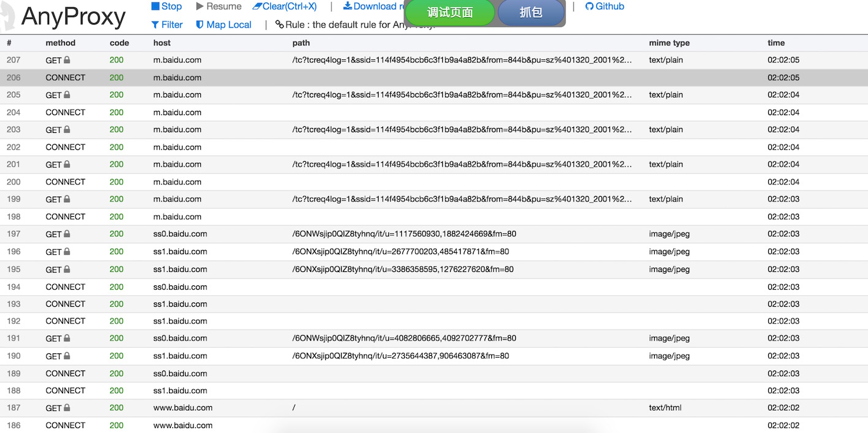Click the /tc?tcreq4log path in row 203

click(x=462, y=129)
